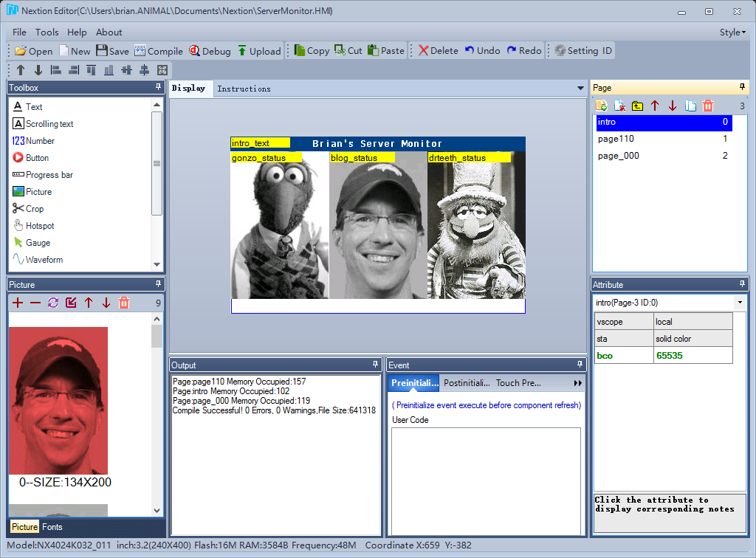The image size is (756, 558).
Task: Show more Event tabs with double arrow
Action: (x=577, y=383)
